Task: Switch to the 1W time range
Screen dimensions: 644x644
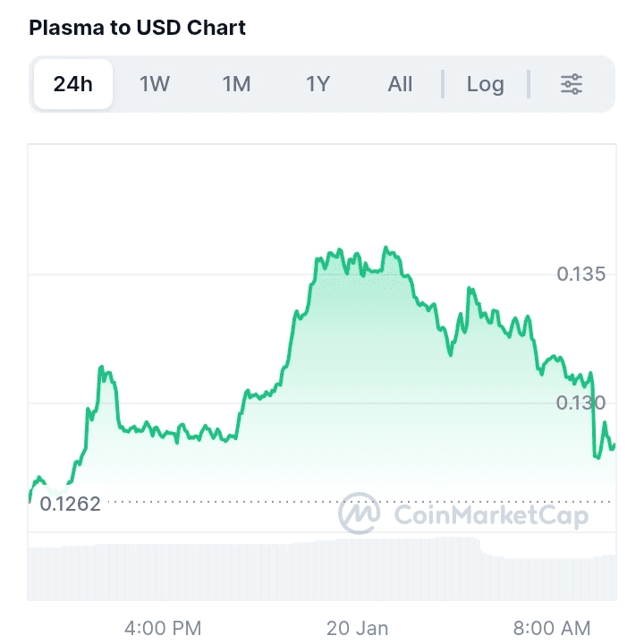Action: (x=155, y=84)
